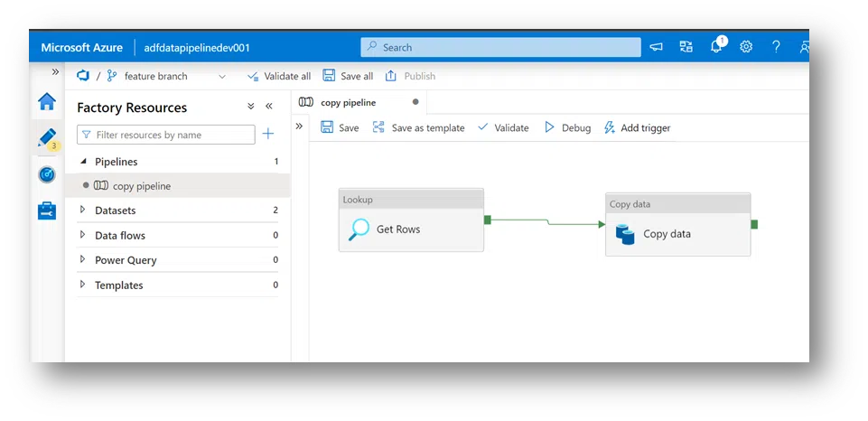Open the settings gear in Azure header
The image size is (868, 421).
tap(746, 47)
